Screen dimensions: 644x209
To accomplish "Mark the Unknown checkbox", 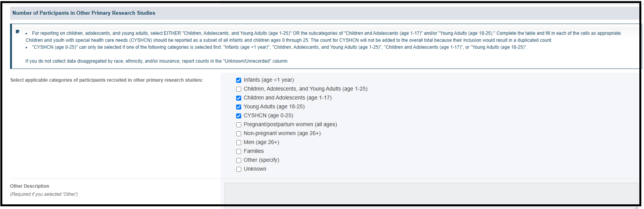I will 239,169.
